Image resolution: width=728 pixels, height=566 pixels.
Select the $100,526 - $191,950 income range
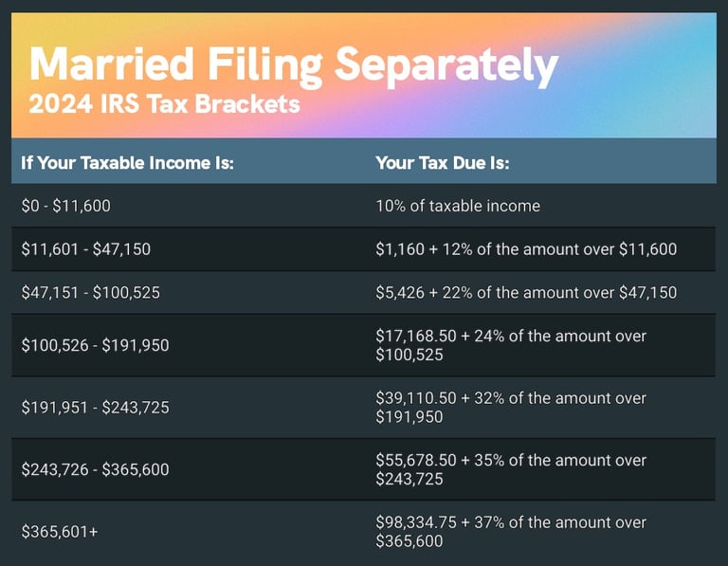pyautogui.click(x=95, y=345)
